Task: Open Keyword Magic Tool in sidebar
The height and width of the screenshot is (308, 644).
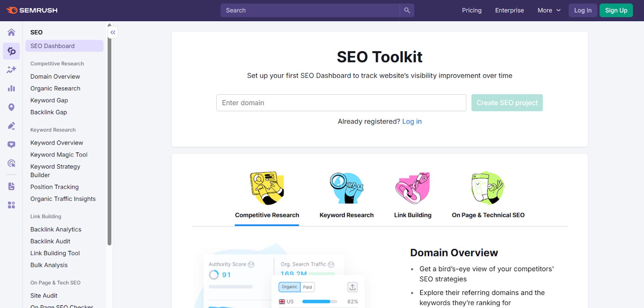Action: [x=59, y=155]
